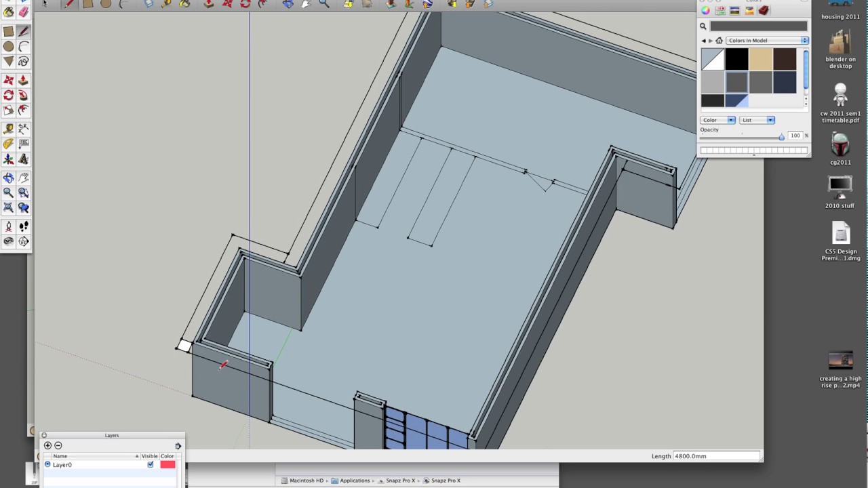Open the Colors In Model dropdown
Screen dimensions: 868x488
767,41
